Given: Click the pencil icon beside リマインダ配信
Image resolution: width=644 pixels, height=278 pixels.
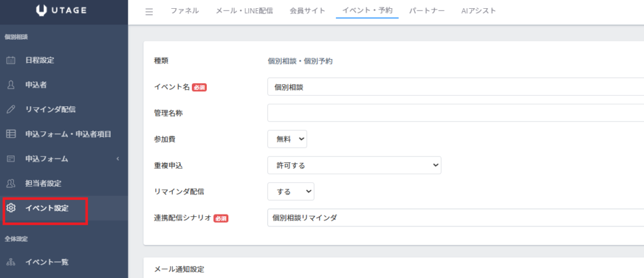Looking at the screenshot, I should pyautogui.click(x=11, y=109).
